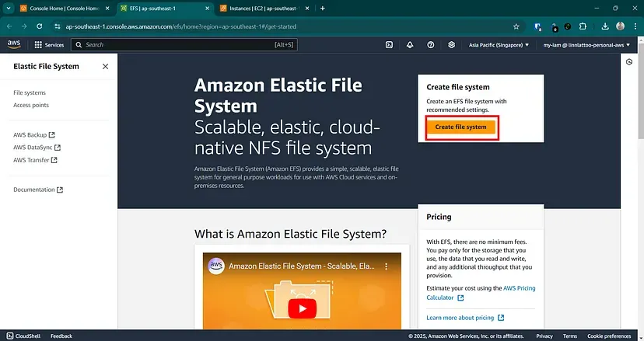The height and width of the screenshot is (341, 644).
Task: Go forward in browser history
Action: 24,26
